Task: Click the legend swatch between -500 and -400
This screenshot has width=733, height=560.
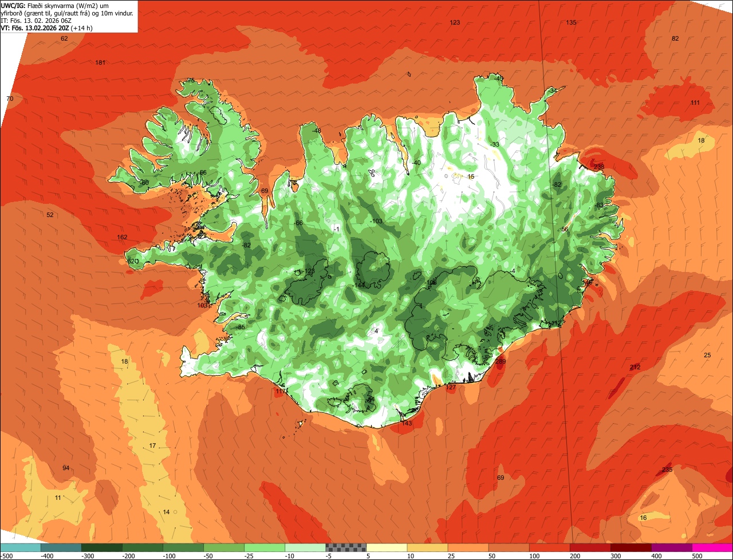Action: (21, 547)
